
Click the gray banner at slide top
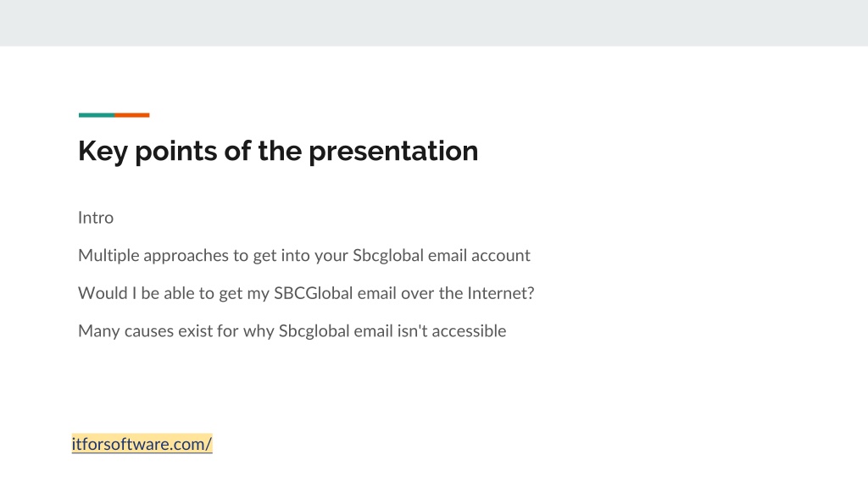point(434,23)
